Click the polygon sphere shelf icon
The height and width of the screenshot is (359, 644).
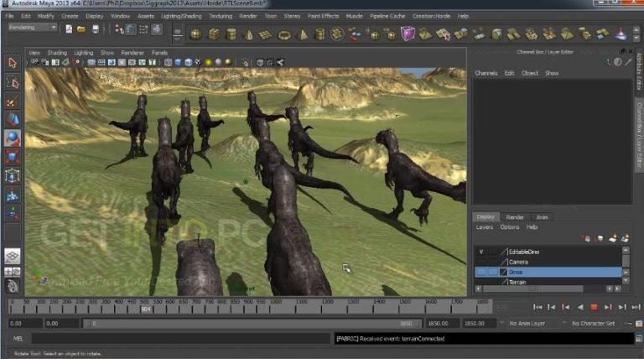pyautogui.click(x=195, y=34)
